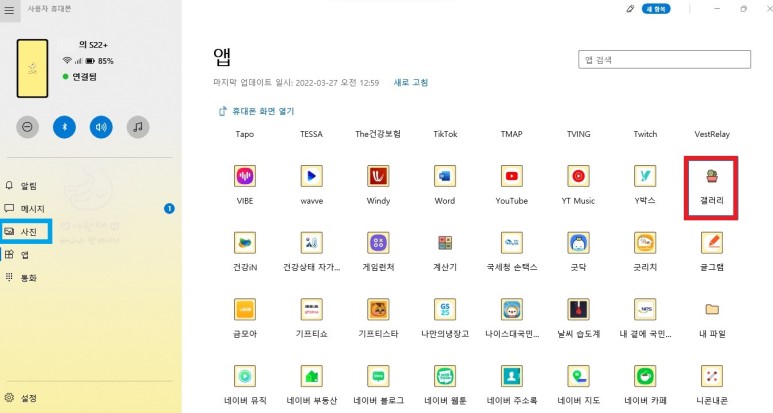Launch the 네이버 블로그 app
Screen dimensions: 773x413
378,376
